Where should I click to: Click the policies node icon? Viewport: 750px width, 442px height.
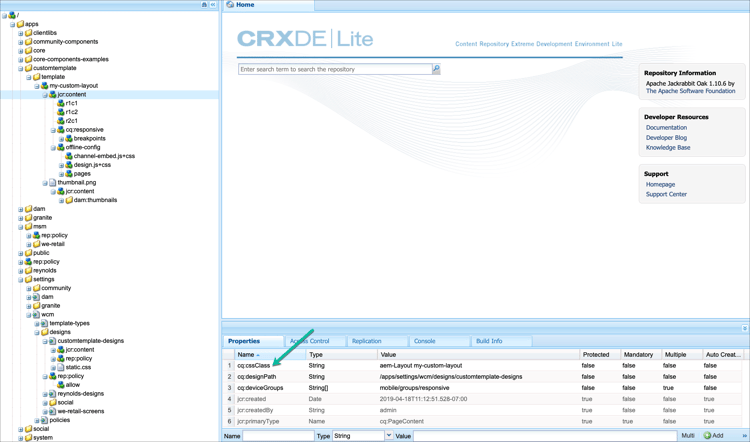[x=44, y=420]
